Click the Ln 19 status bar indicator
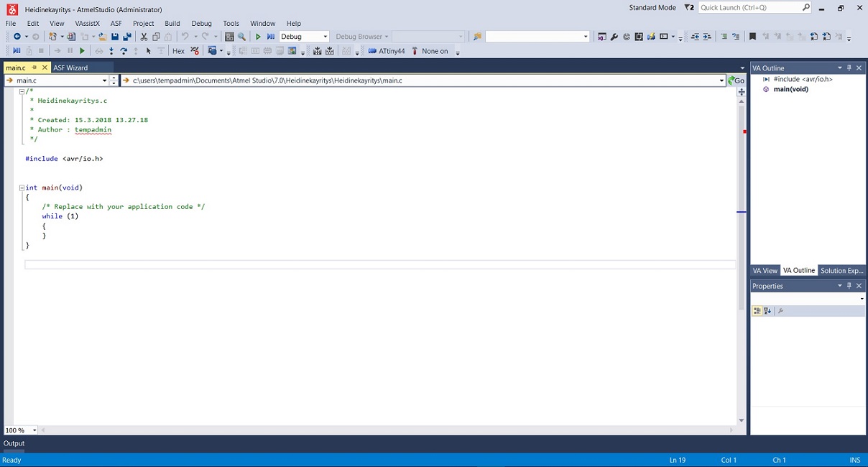This screenshot has height=467, width=868. click(677, 460)
